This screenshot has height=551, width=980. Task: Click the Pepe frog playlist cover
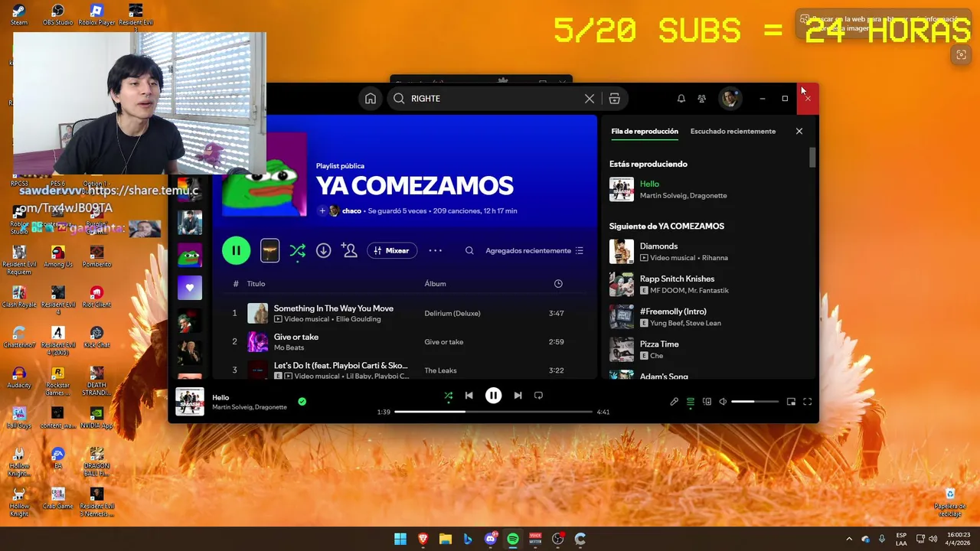click(x=264, y=174)
